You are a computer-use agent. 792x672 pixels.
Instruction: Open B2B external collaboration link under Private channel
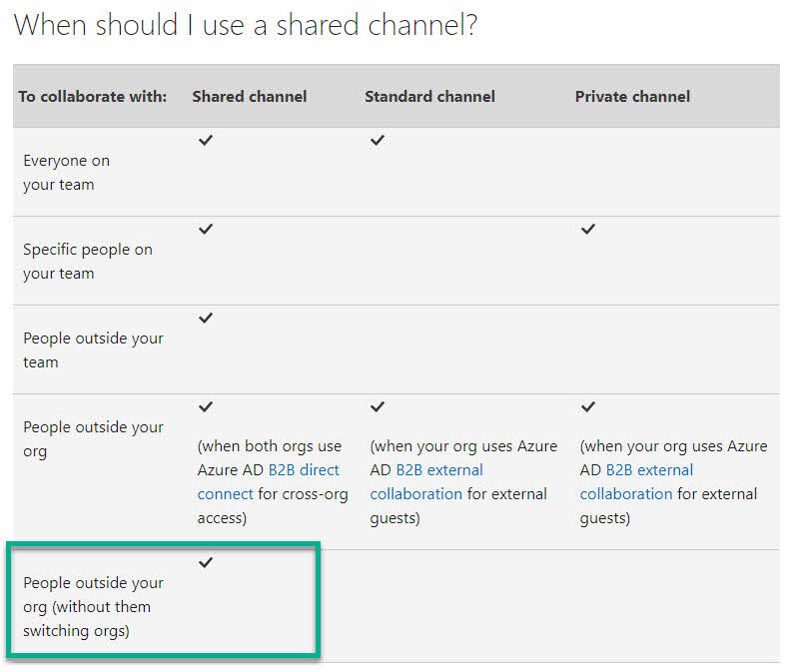point(636,481)
